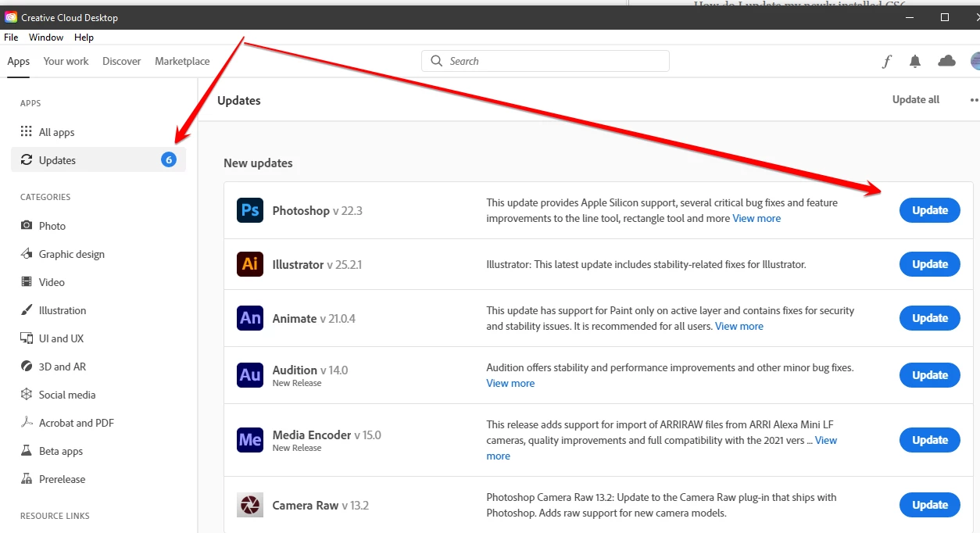Click View more in Photoshop description
Viewport: 980px width, 533px height.
tap(756, 219)
